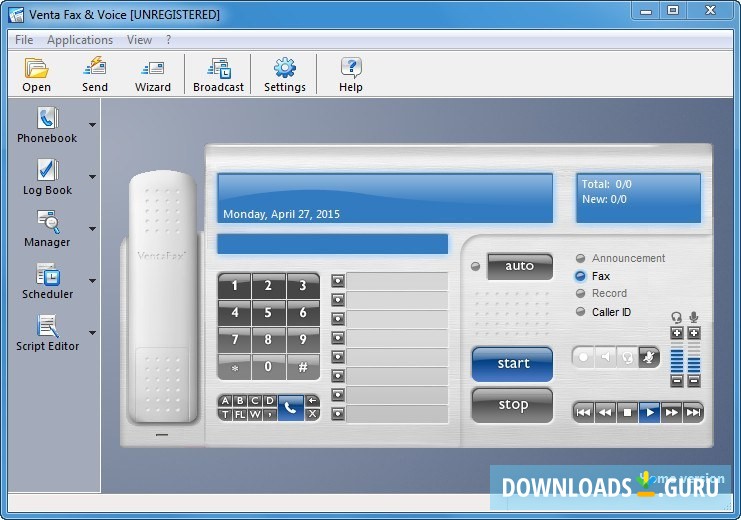Click the Total/New message counter display

[638, 198]
